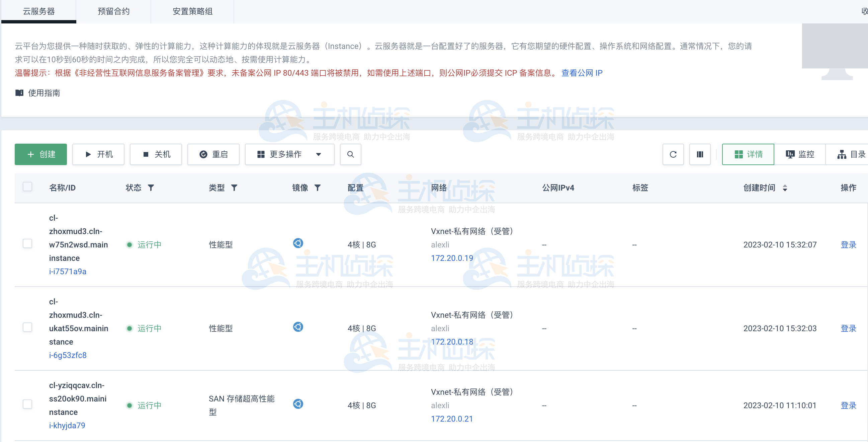868x442 pixels.
Task: Check the box for instance i-i7571a9a
Action: pos(27,243)
